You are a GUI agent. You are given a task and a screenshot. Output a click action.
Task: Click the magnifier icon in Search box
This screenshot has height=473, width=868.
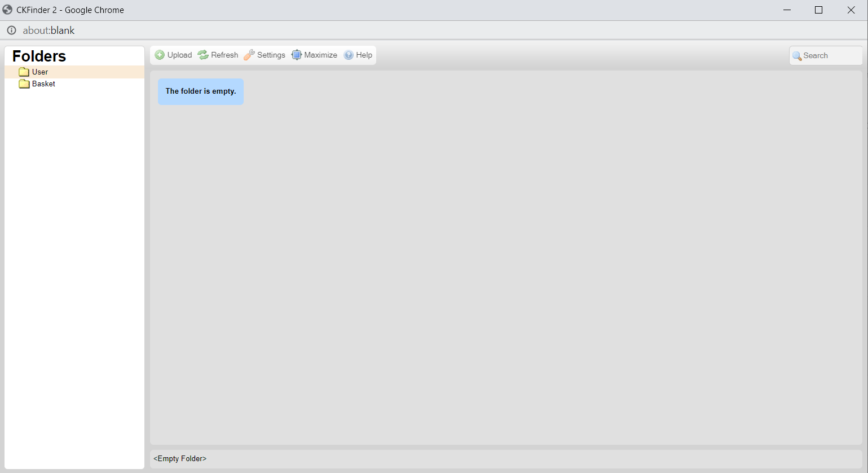coord(797,56)
